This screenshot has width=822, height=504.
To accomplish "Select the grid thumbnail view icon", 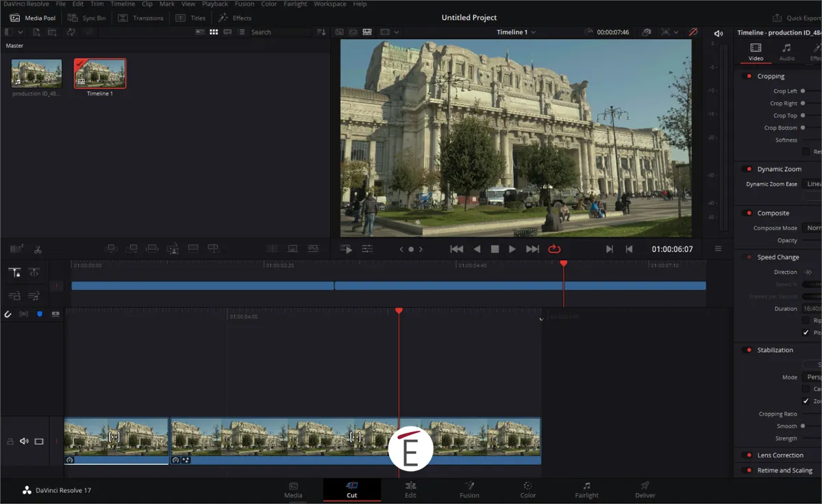I will (214, 32).
